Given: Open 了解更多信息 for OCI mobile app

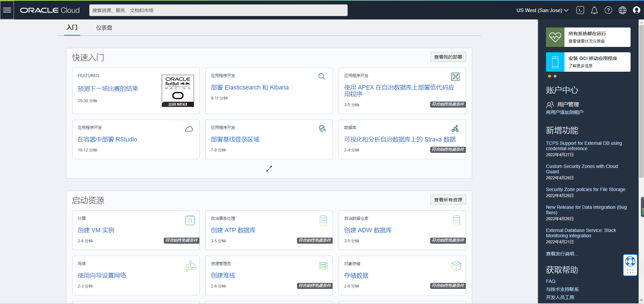Looking at the screenshot, I should click(581, 66).
